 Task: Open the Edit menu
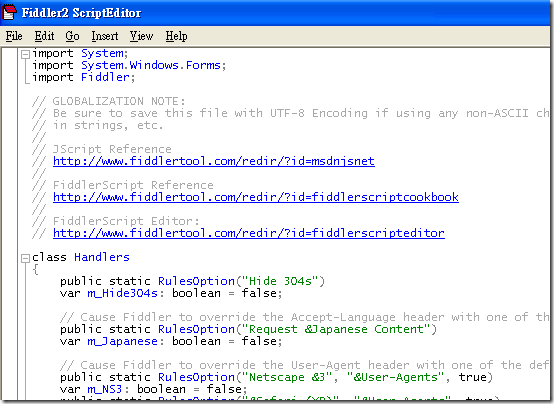tap(45, 36)
